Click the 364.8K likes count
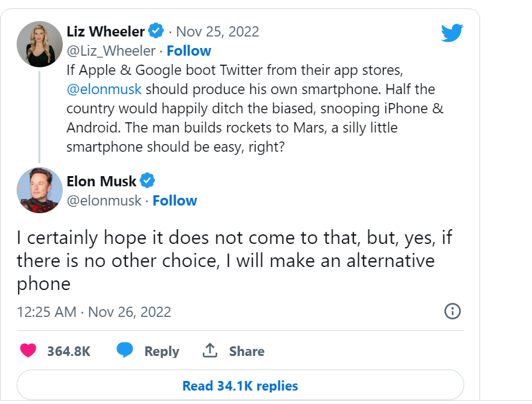This screenshot has height=404, width=532. (x=69, y=351)
